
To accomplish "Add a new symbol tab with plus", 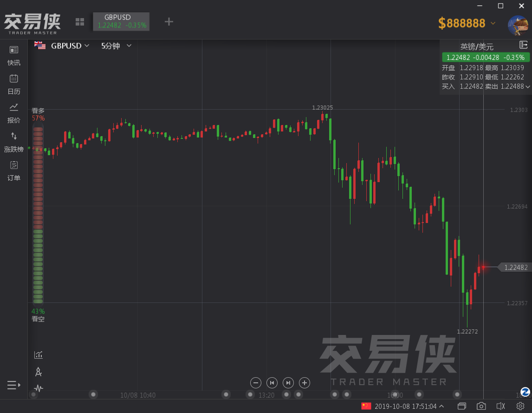I will coord(169,22).
